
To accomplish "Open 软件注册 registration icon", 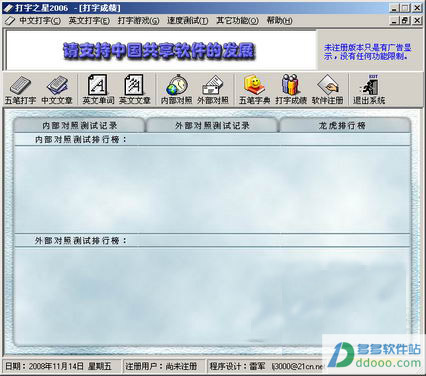I will pos(327,89).
